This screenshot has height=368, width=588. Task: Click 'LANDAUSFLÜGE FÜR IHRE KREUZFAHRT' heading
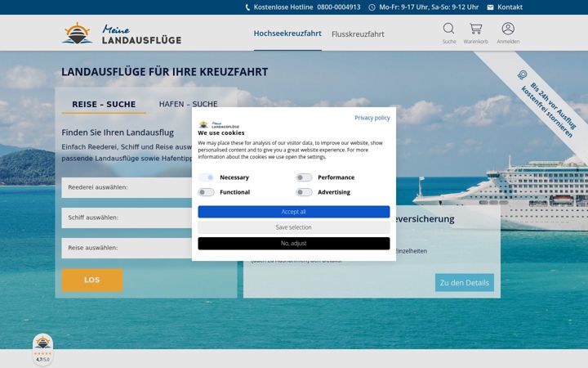coord(165,72)
